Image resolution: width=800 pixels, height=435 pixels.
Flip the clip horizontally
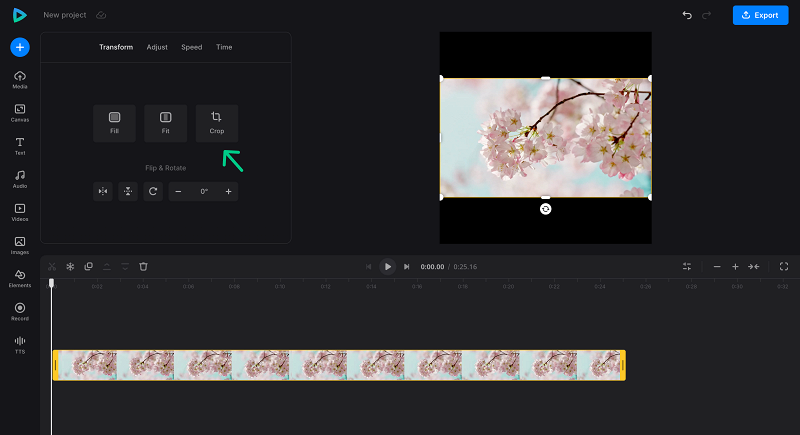tap(103, 191)
